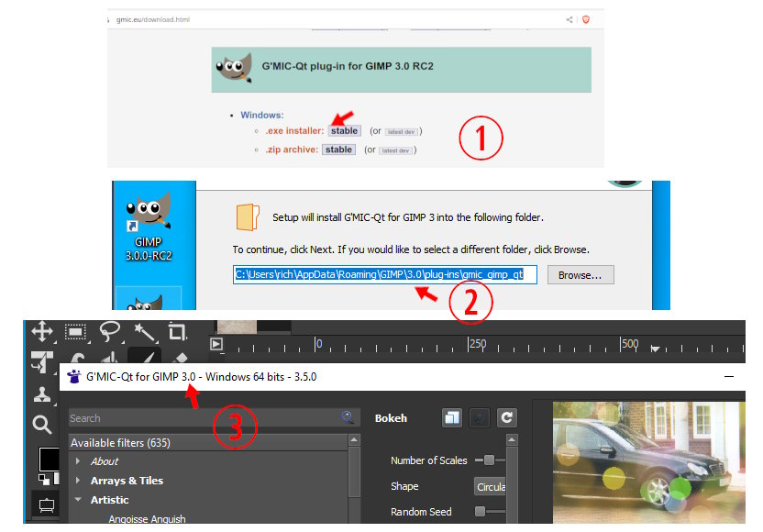Click the G'MIC wizard hat title icon
Viewport: 763px width, 532px height.
pyautogui.click(x=74, y=376)
